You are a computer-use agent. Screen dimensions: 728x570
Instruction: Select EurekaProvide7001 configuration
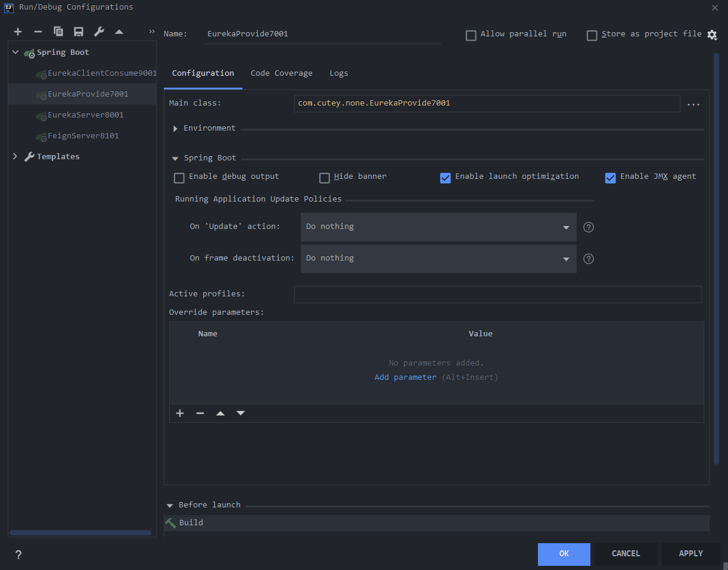82,94
